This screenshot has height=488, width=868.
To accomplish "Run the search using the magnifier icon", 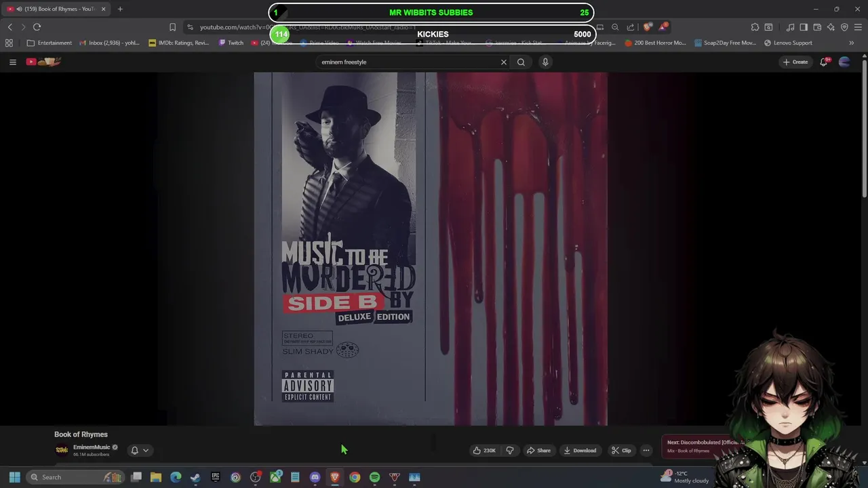I will click(x=521, y=62).
